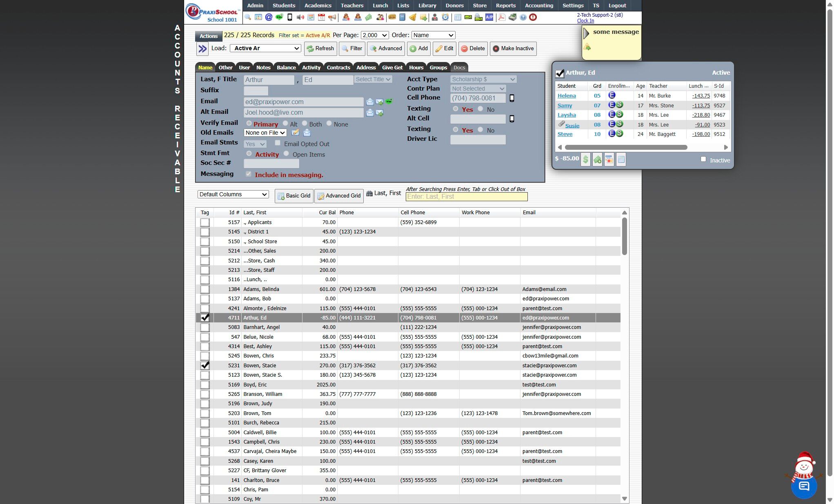834x504 pixels.
Task: Tick the Inactive checkbox in Arthur panel
Action: pyautogui.click(x=703, y=159)
